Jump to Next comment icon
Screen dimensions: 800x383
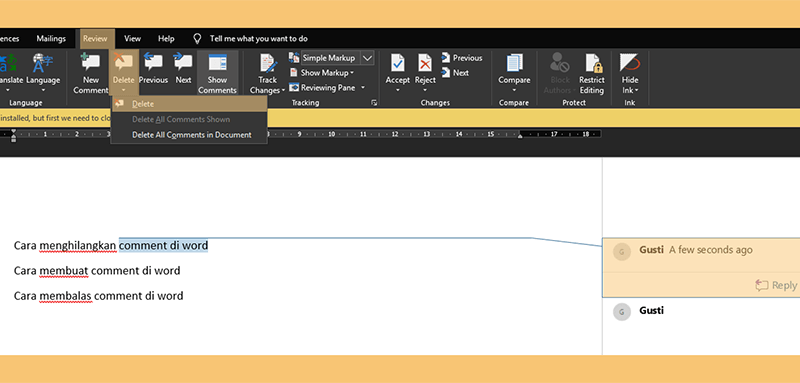point(183,63)
